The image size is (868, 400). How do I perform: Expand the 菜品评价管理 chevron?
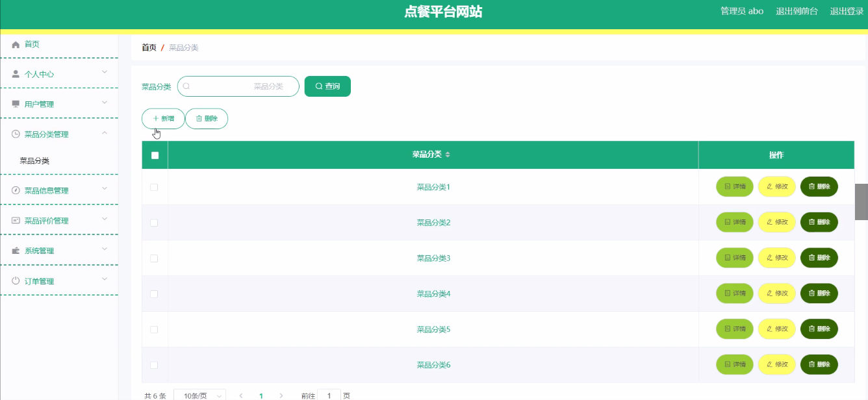pos(105,219)
